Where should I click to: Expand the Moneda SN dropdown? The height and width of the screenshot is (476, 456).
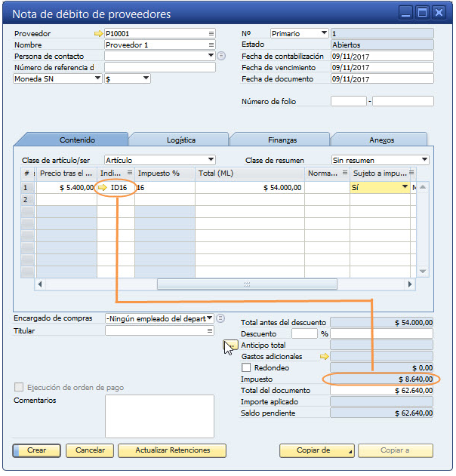pos(97,78)
